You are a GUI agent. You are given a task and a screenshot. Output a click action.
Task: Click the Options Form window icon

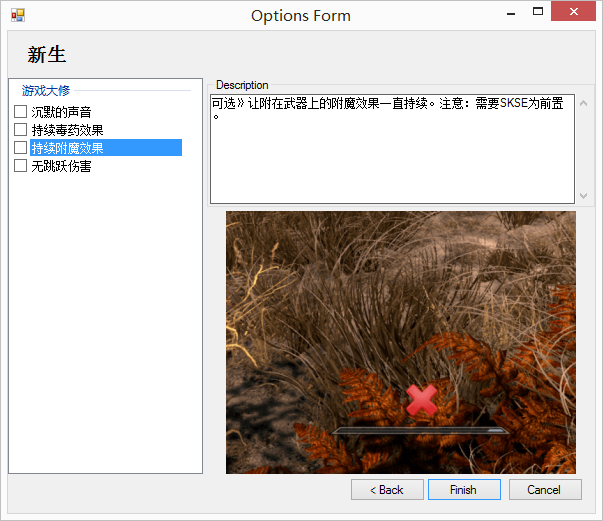[x=17, y=15]
